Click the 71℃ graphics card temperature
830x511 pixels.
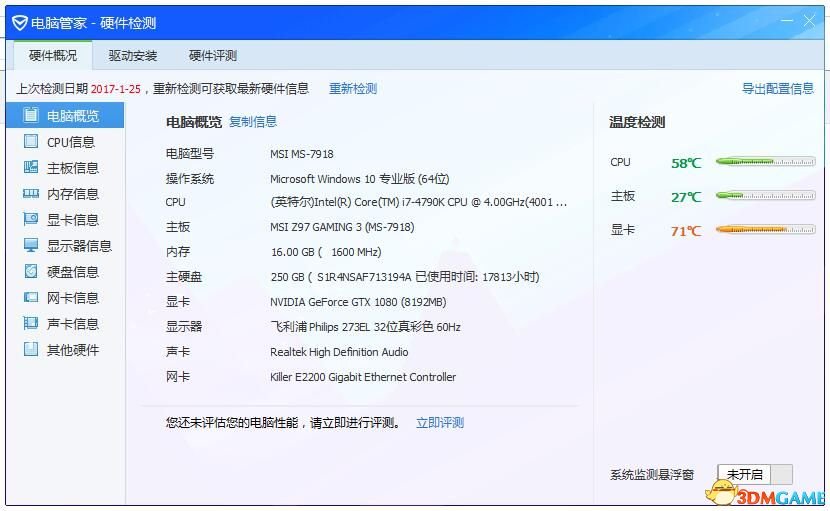[686, 231]
